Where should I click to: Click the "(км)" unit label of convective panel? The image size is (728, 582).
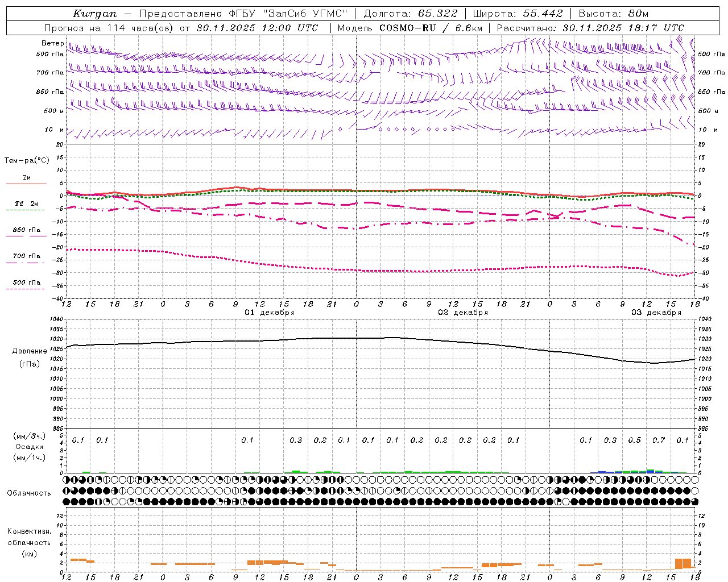point(29,554)
